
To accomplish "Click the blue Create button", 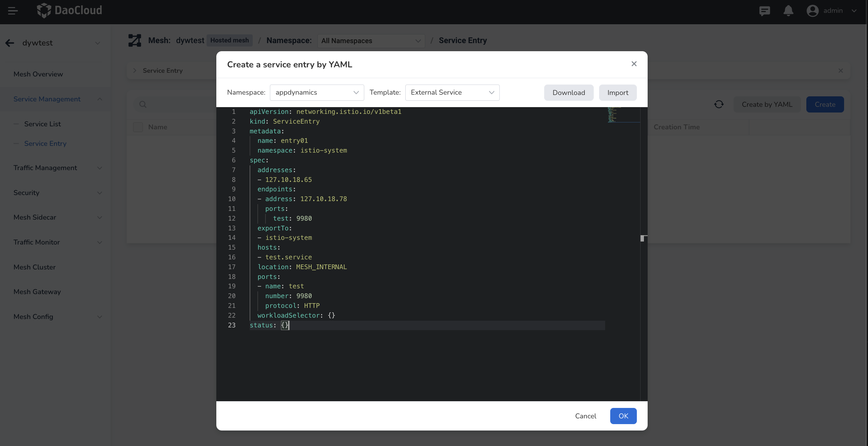I will (x=825, y=104).
